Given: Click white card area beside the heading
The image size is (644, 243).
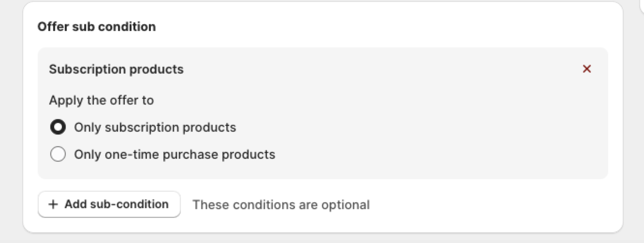Looking at the screenshot, I should pos(387,27).
